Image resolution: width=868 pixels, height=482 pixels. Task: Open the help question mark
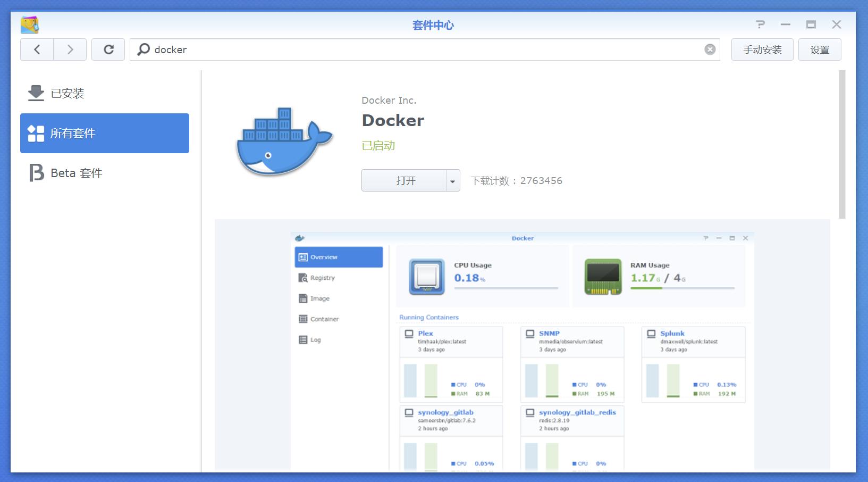pyautogui.click(x=760, y=24)
